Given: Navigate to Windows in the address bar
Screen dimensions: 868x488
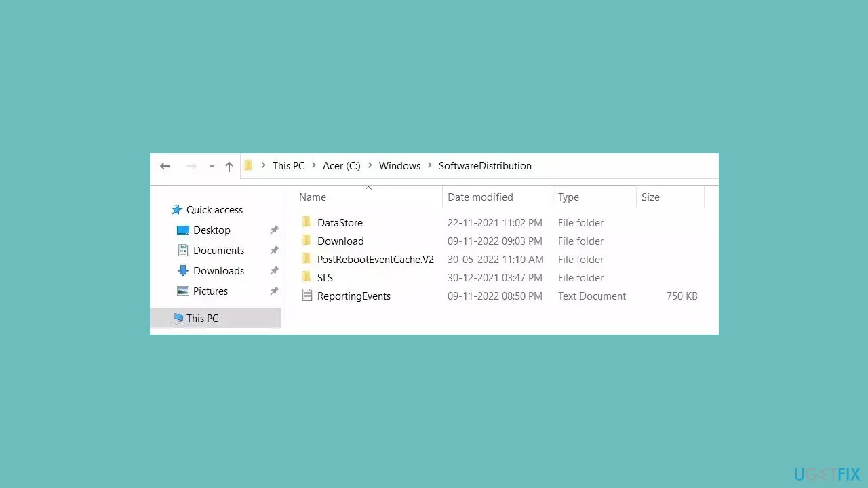Looking at the screenshot, I should click(399, 165).
